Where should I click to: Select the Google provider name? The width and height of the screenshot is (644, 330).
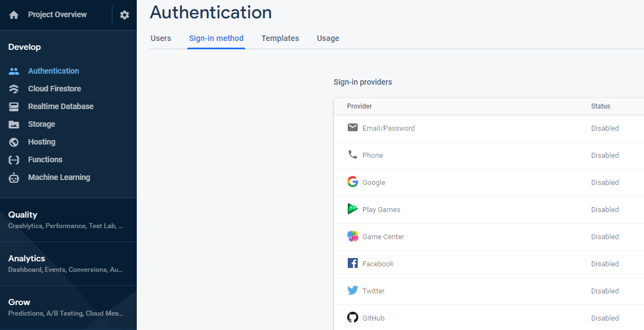click(x=374, y=182)
